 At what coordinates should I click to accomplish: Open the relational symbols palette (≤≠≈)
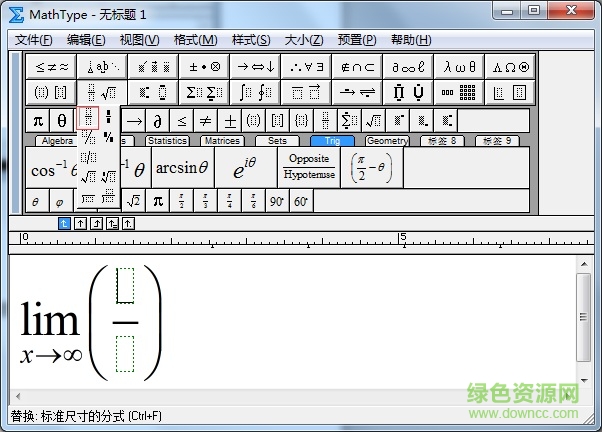click(52, 66)
